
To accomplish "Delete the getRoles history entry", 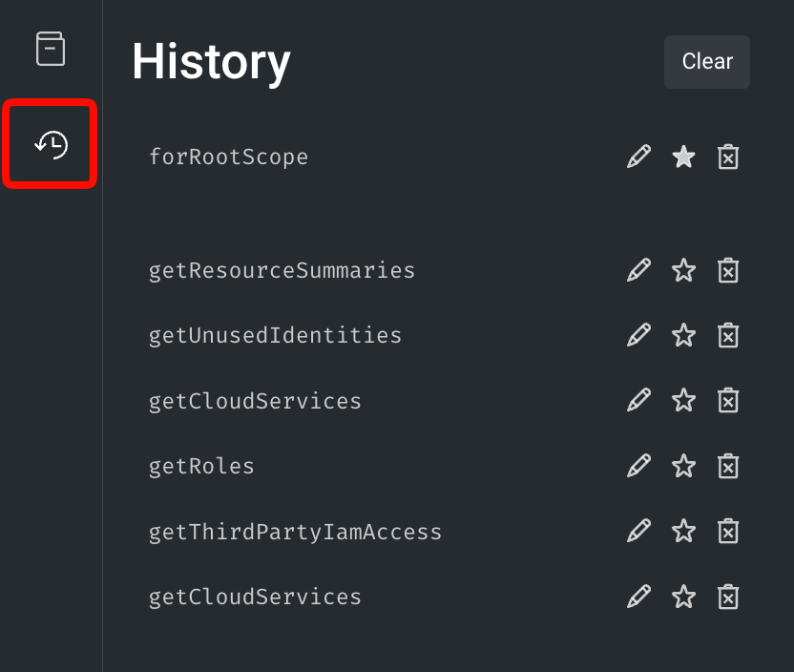I will (728, 466).
